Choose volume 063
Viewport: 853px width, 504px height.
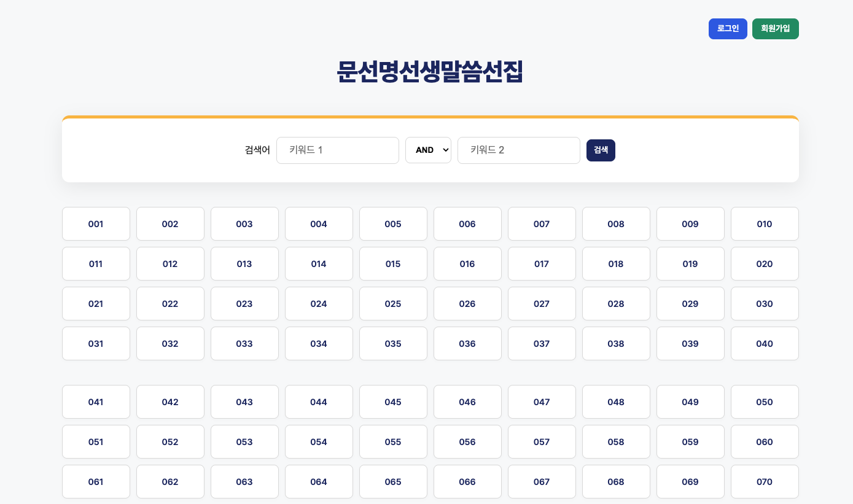pos(244,482)
